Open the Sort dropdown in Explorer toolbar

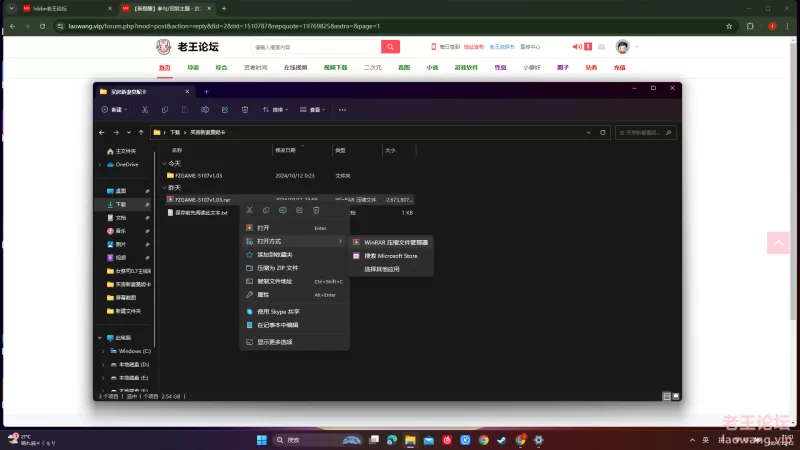(x=276, y=110)
